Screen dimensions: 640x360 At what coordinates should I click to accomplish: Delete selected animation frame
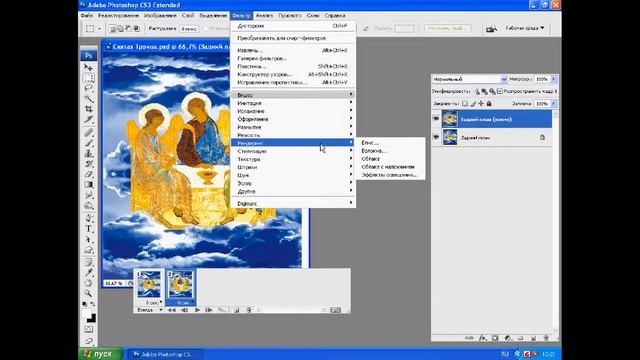pos(249,310)
